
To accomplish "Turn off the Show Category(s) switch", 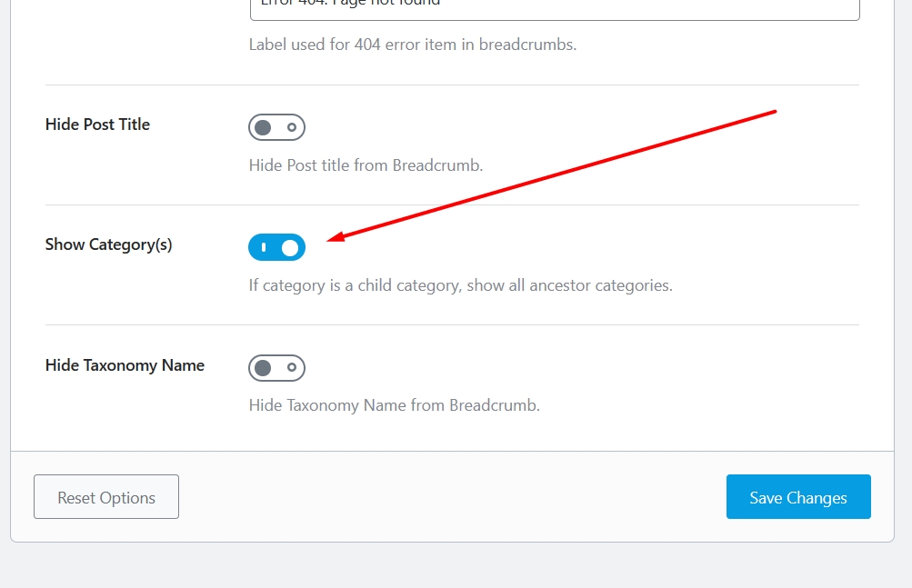I will pyautogui.click(x=276, y=247).
